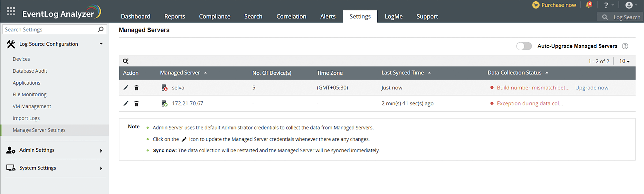
Task: Delete the 172.21.70.67 managed server
Action: [137, 104]
